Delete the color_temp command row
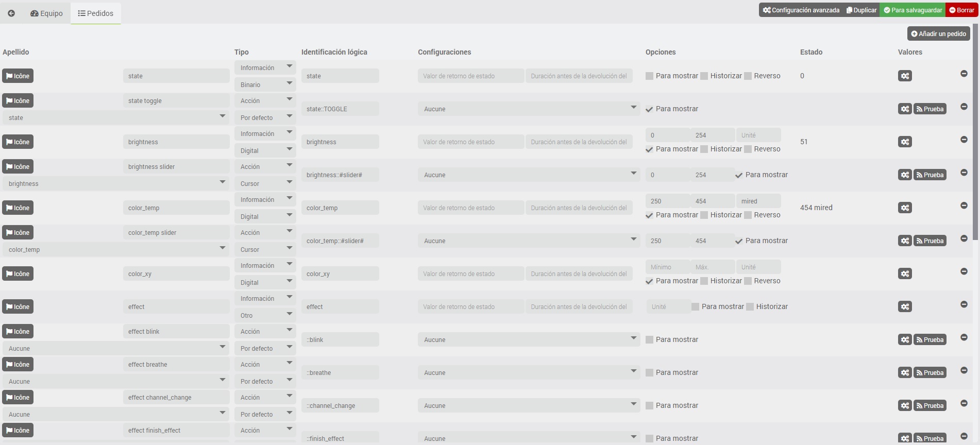The width and height of the screenshot is (980, 445). point(964,206)
